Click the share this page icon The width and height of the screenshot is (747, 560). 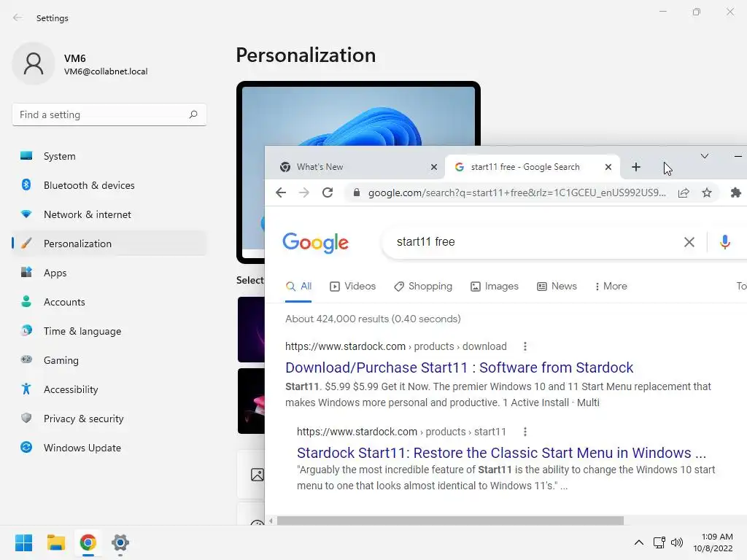point(684,192)
